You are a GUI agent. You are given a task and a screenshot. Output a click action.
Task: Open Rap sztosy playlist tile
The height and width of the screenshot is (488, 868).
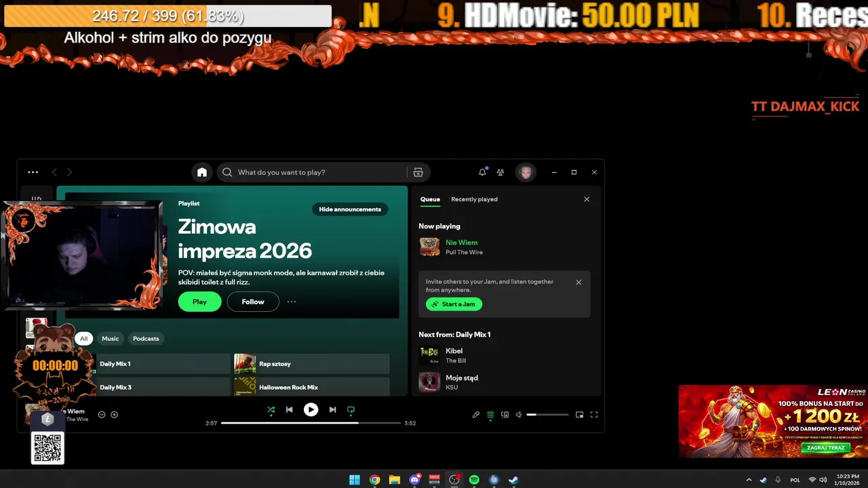(x=312, y=364)
